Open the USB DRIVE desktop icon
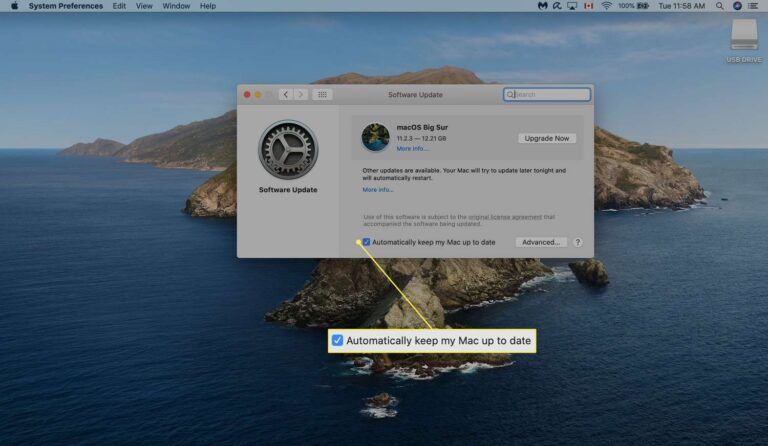The width and height of the screenshot is (768, 446). pyautogui.click(x=744, y=41)
